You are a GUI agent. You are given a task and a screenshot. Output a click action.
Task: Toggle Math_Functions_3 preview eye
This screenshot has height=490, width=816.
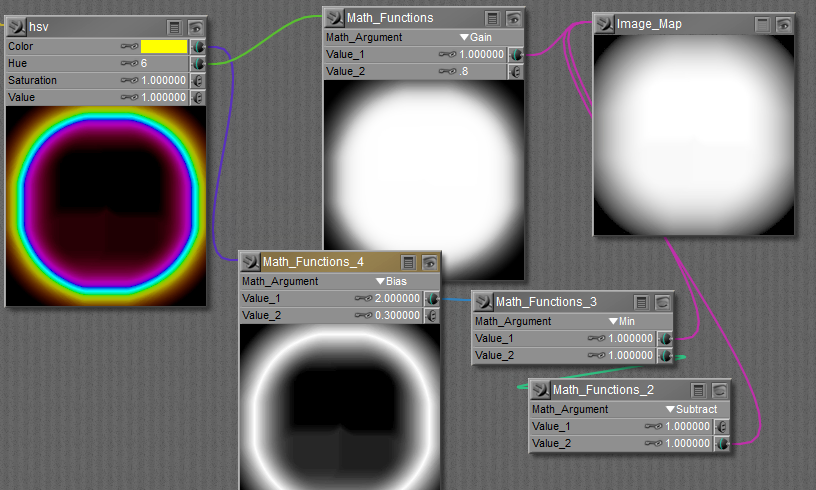pos(662,303)
